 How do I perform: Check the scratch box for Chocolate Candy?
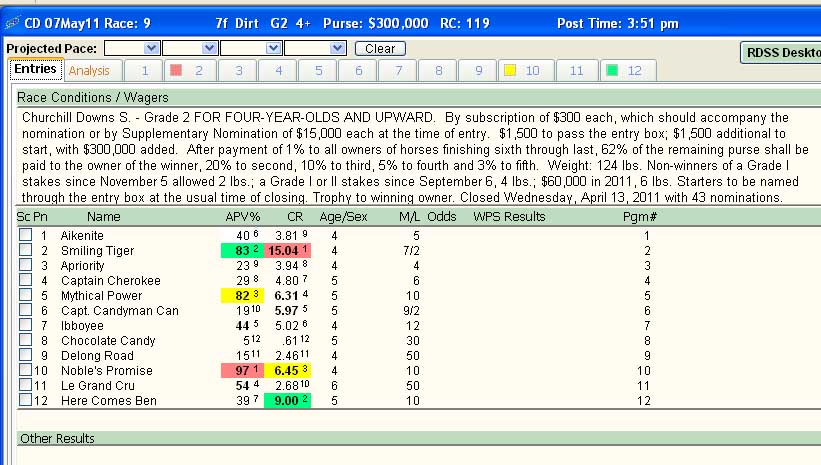tap(25, 340)
